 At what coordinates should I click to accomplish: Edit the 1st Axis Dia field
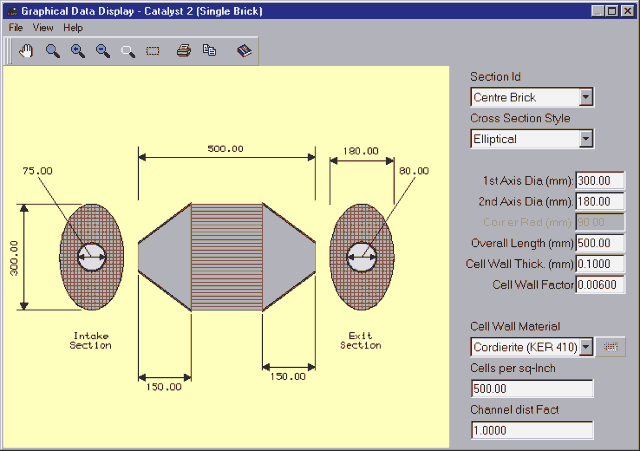[x=600, y=181]
